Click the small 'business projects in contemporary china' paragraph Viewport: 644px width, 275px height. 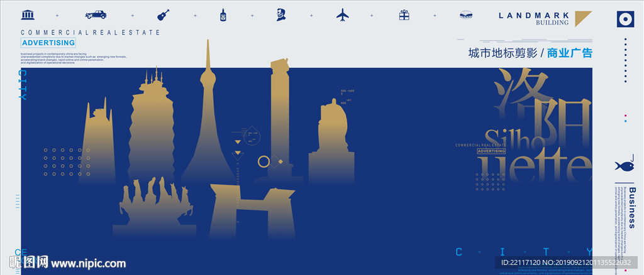click(74, 58)
